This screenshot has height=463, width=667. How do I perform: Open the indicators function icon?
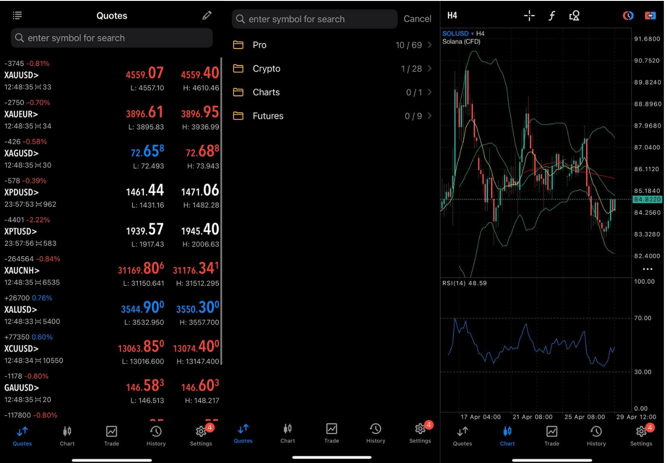(x=552, y=16)
